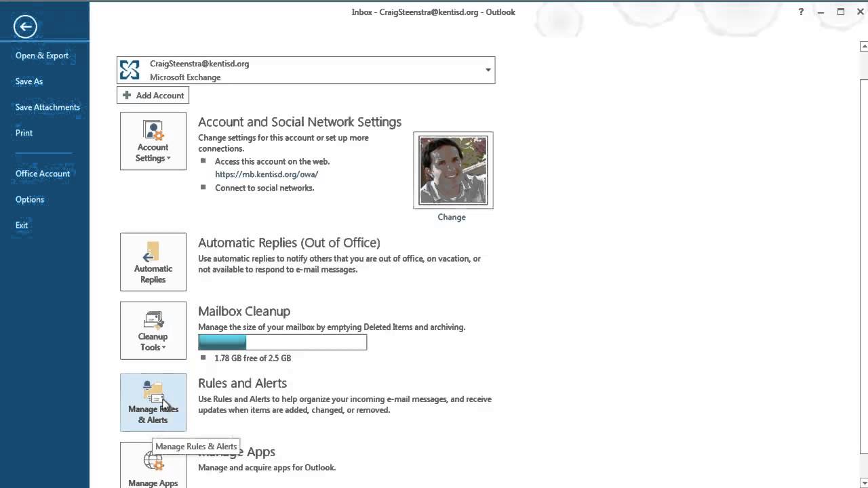
Task: Click Automatic Replies (Out of Office) heading
Action: tap(289, 243)
